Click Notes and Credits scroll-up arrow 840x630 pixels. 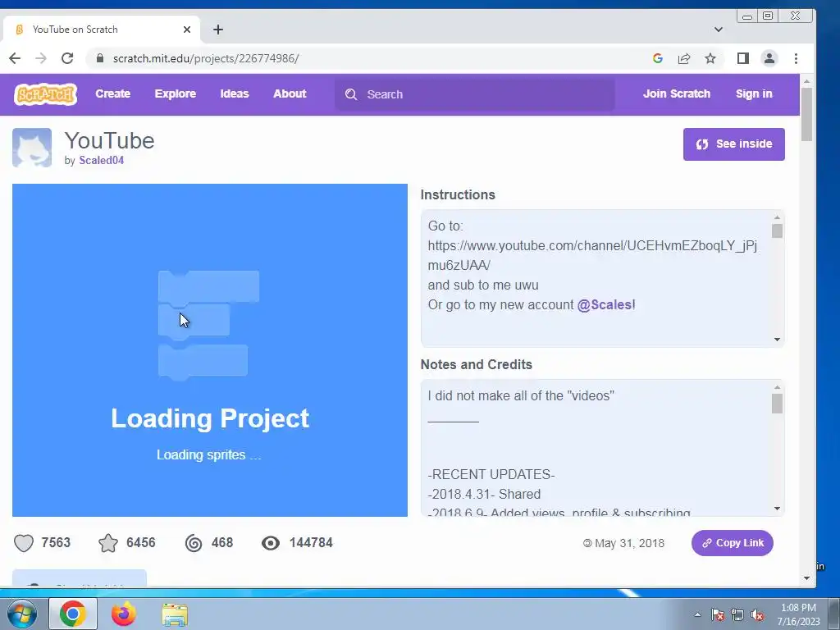(777, 387)
